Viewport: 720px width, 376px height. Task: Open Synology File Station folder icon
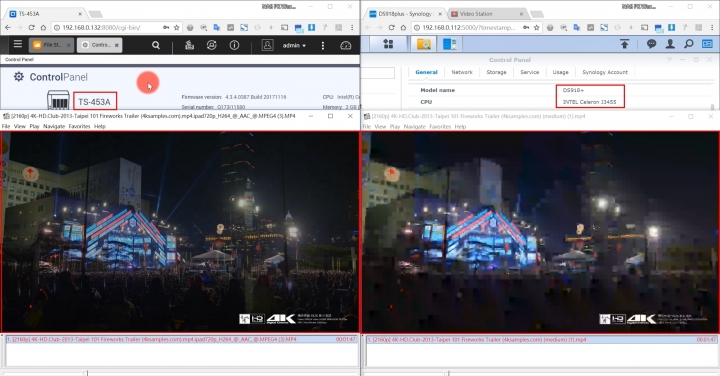[423, 44]
